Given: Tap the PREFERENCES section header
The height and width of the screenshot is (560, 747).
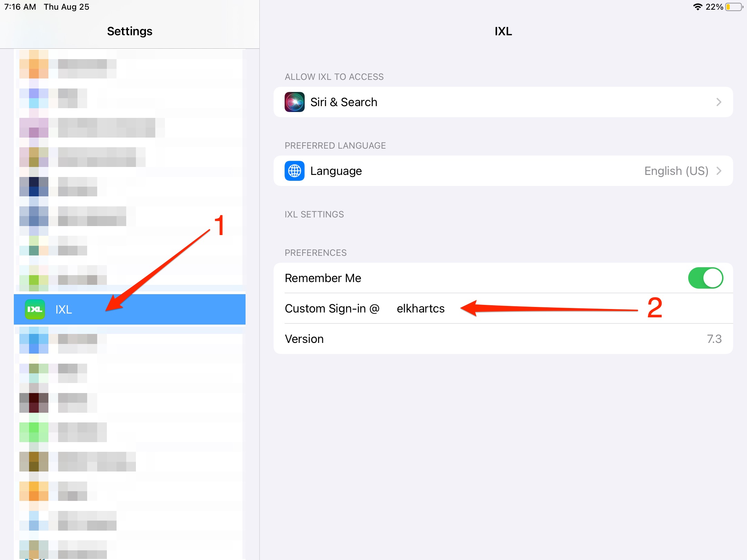Looking at the screenshot, I should pyautogui.click(x=315, y=253).
